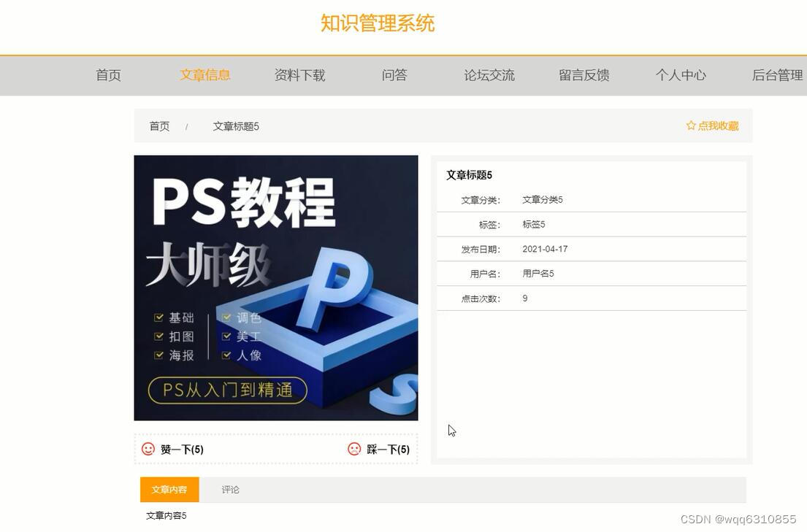807x532 pixels.
Task: Click the sad face dislike icon
Action: coord(354,449)
